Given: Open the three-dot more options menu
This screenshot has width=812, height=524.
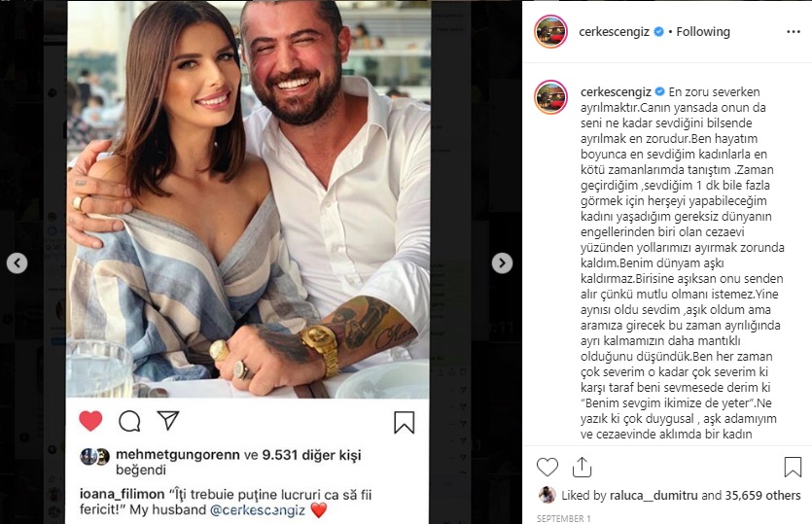Looking at the screenshot, I should 794,32.
